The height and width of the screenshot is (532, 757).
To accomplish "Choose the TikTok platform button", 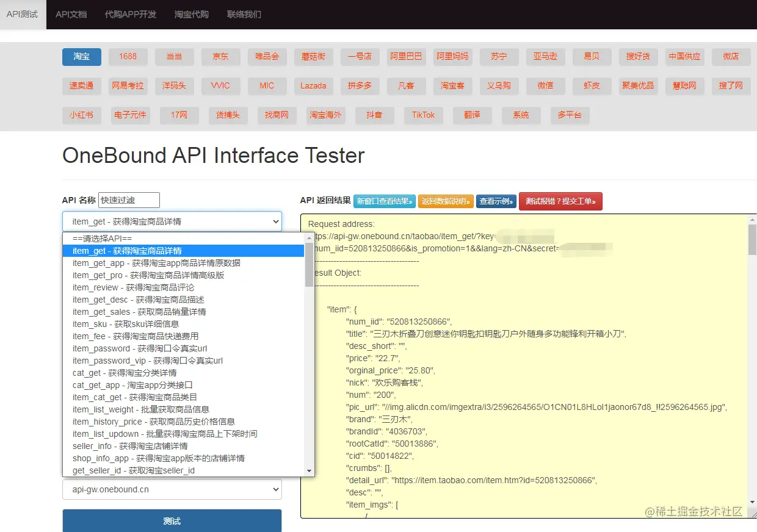I will point(424,115).
